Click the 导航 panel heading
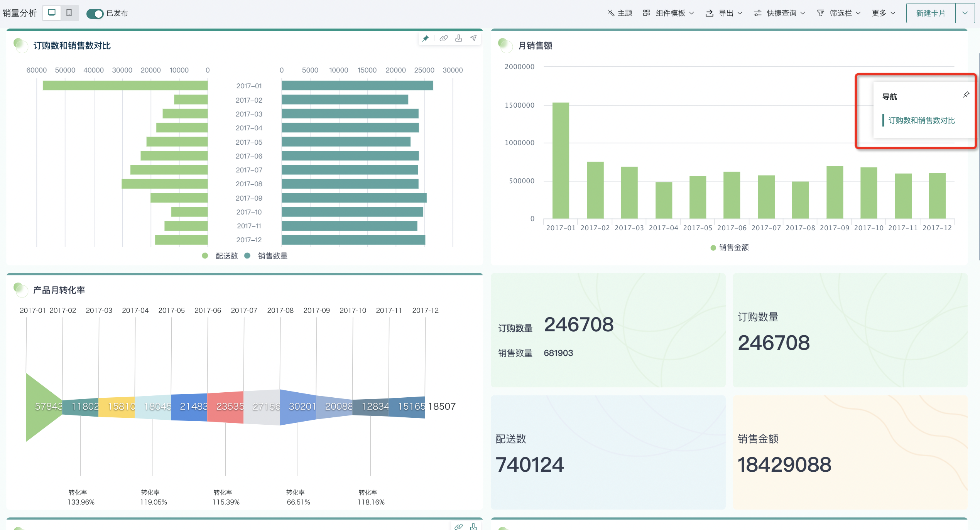This screenshot has height=530, width=980. pyautogui.click(x=890, y=97)
